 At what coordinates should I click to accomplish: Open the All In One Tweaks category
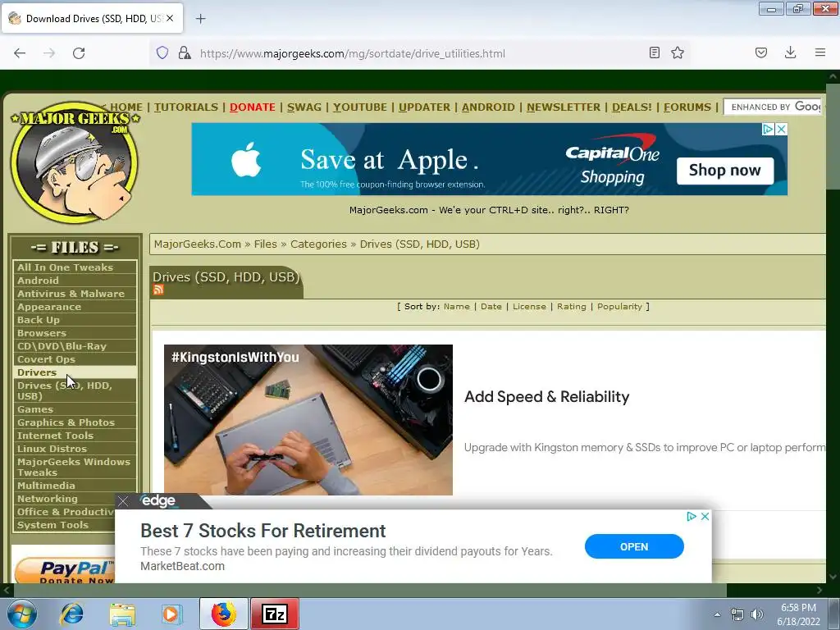(x=75, y=267)
